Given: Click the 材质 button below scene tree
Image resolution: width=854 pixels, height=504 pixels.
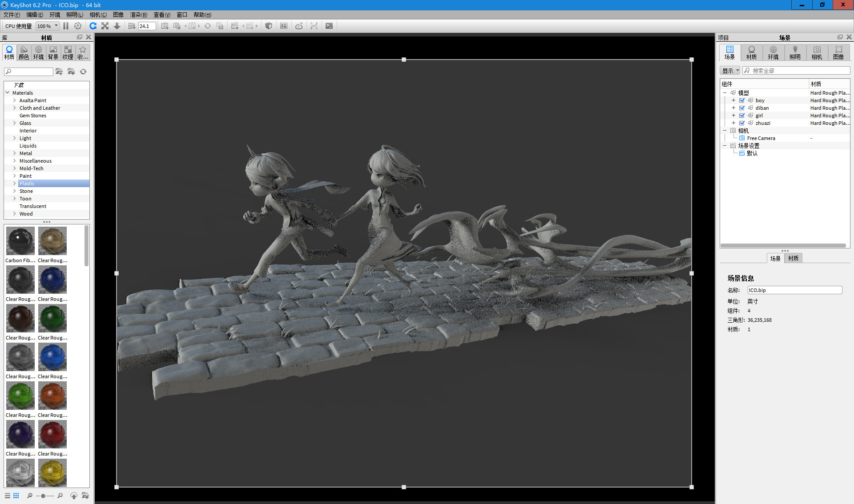Looking at the screenshot, I should 793,258.
